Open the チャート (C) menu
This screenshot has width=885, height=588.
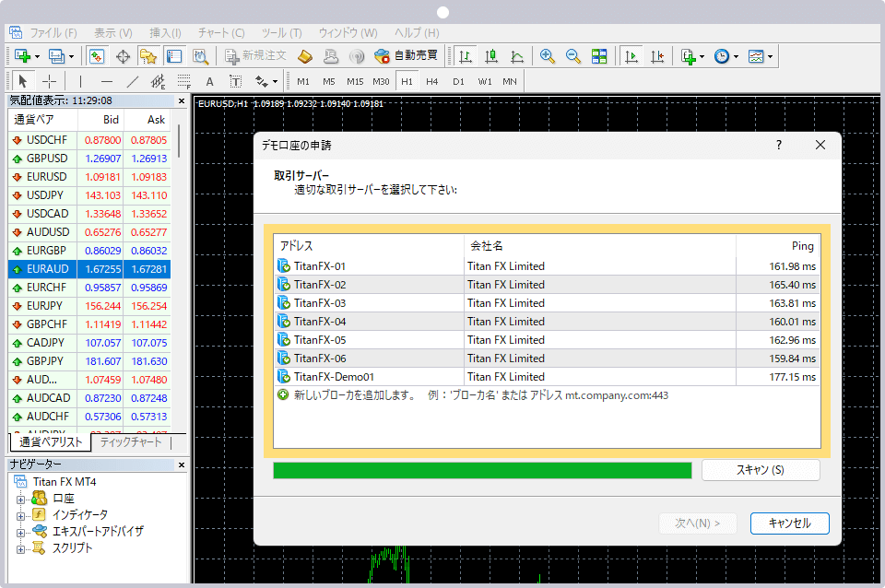221,33
